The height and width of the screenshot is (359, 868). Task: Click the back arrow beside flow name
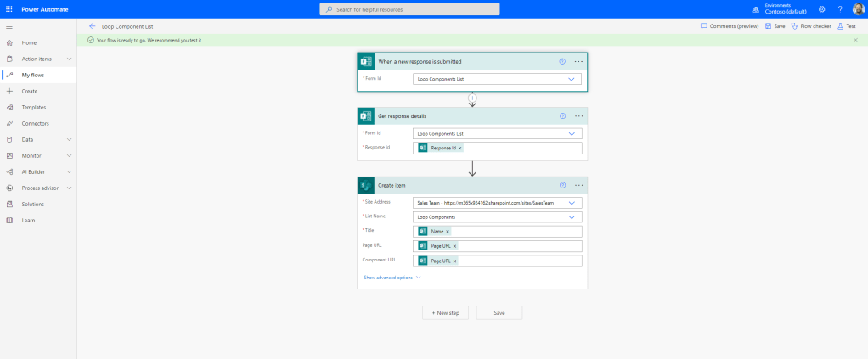[x=92, y=26]
